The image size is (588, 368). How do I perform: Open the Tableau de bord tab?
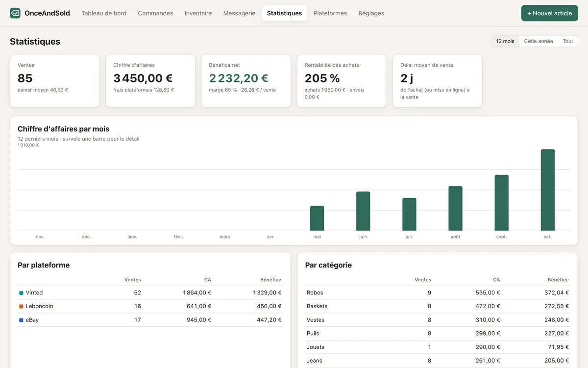pos(104,13)
